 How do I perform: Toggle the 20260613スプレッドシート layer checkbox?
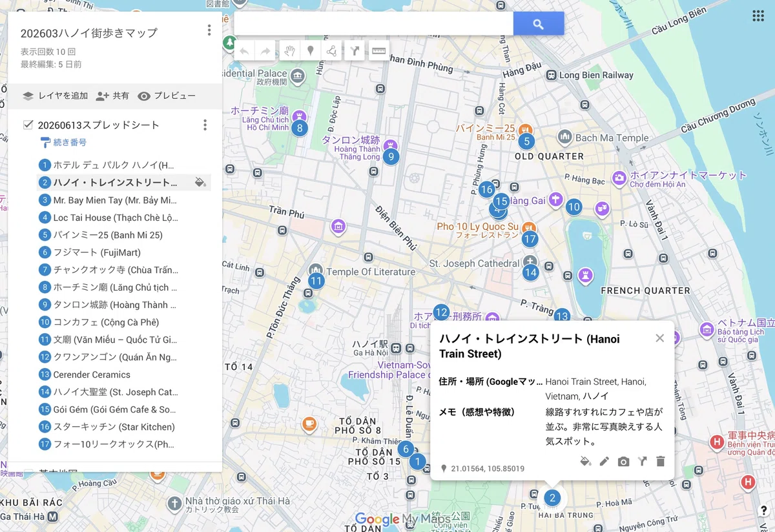[x=28, y=125]
